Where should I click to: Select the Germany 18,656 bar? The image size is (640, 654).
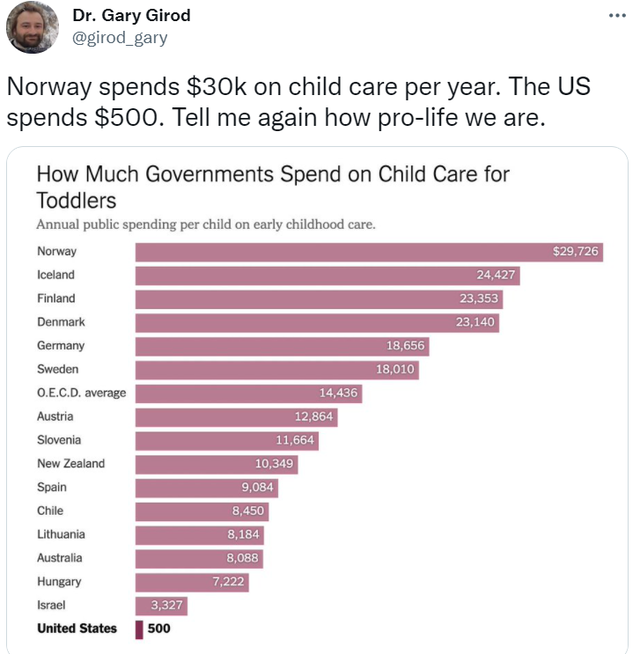pyautogui.click(x=282, y=346)
